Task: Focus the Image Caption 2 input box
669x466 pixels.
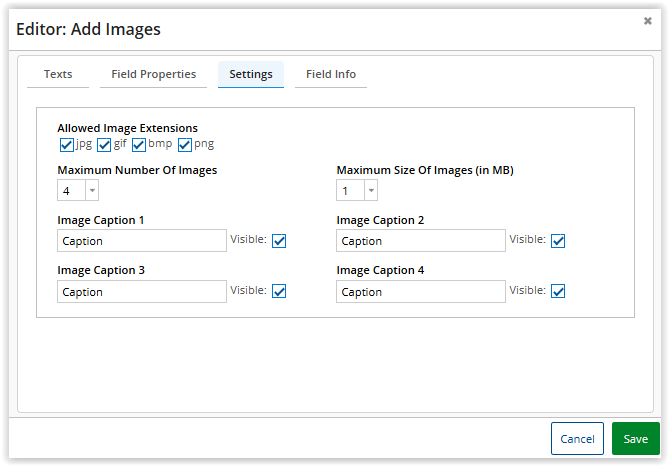Action: click(x=421, y=241)
